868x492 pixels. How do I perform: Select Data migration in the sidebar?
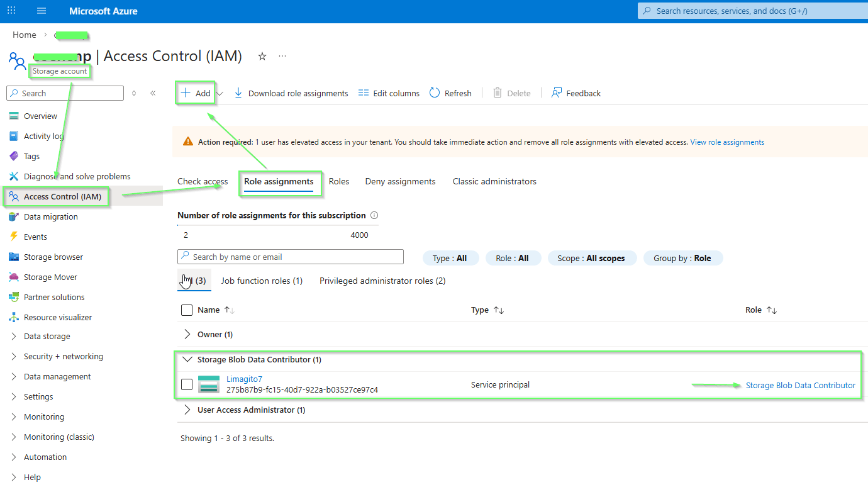tap(52, 216)
